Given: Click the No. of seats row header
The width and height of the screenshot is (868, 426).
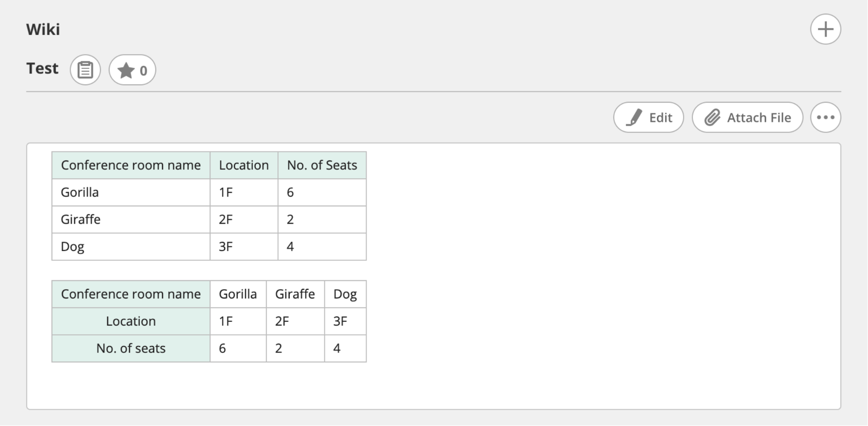Looking at the screenshot, I should tap(131, 348).
